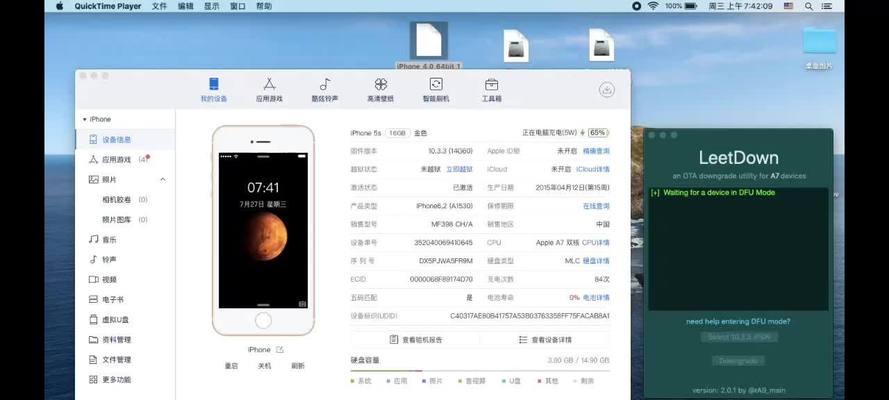
Task: Open the 我的设备 tab in the top toolbar
Action: point(214,90)
